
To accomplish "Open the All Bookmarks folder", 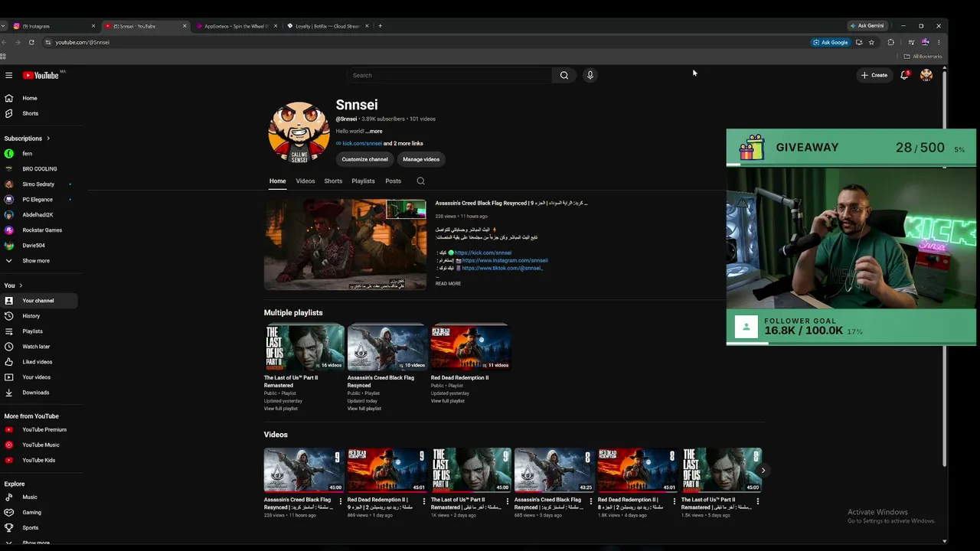I will 923,57.
